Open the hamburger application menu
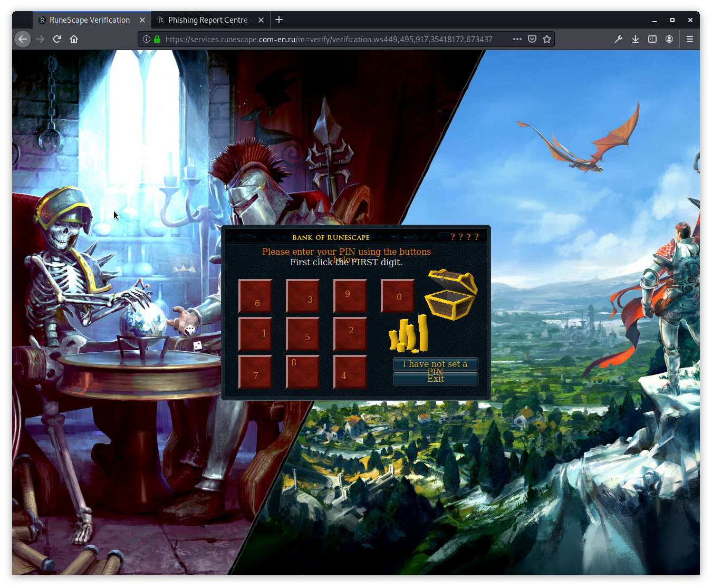Image resolution: width=712 pixels, height=588 pixels. pyautogui.click(x=689, y=39)
